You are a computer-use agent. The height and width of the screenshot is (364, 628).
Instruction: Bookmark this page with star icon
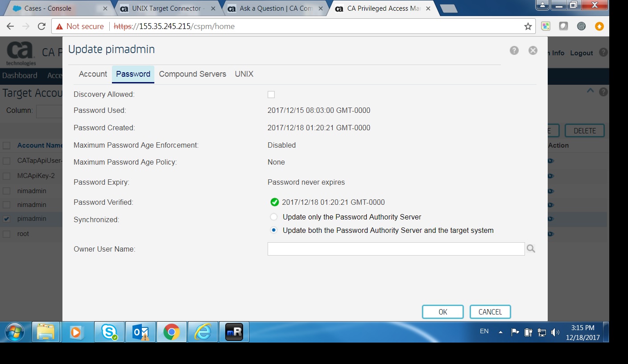(528, 26)
